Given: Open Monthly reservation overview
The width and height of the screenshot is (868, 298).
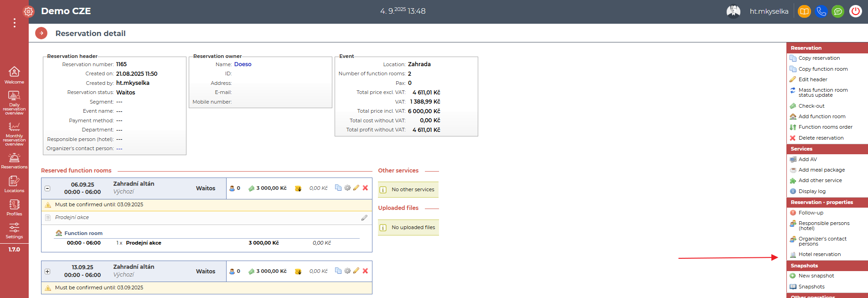Looking at the screenshot, I should coord(14,134).
